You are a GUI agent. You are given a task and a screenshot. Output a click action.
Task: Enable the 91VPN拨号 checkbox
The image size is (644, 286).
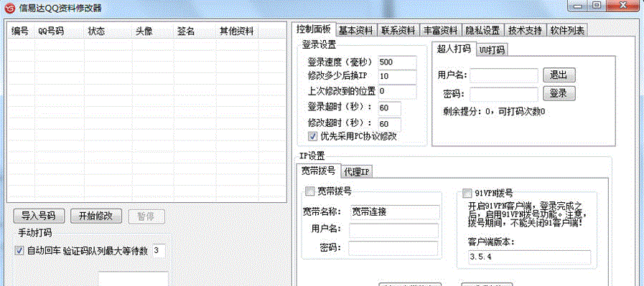pos(467,193)
